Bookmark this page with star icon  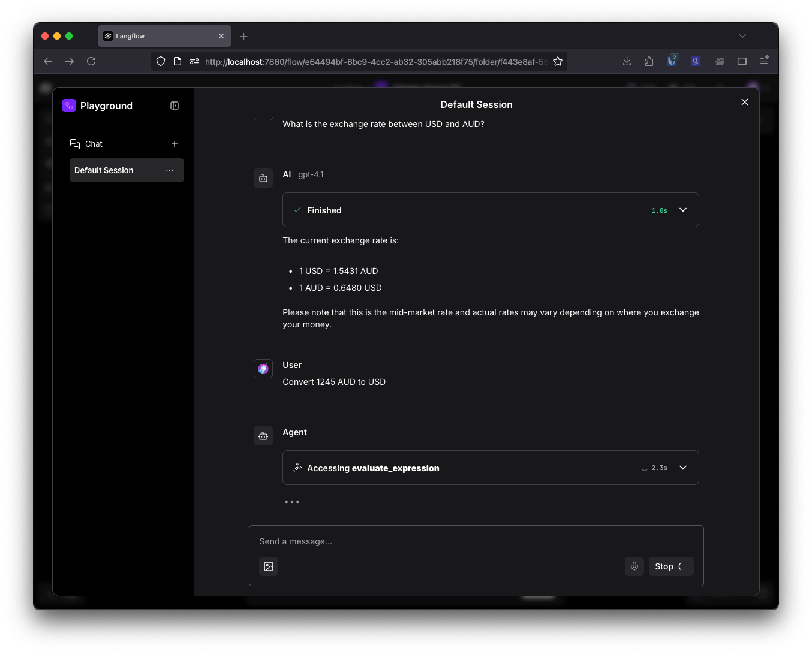pyautogui.click(x=558, y=61)
